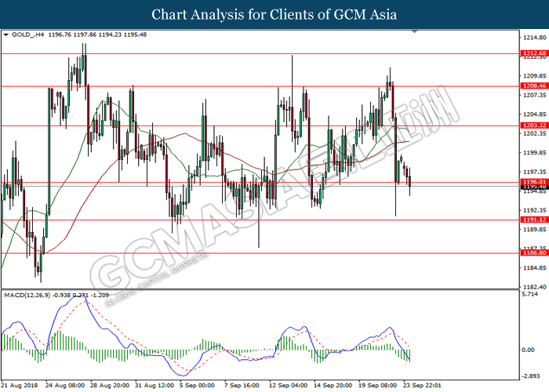The height and width of the screenshot is (392, 549).
Task: Click the dropdown triangle beside GOLD_,H4
Action: coord(6,34)
